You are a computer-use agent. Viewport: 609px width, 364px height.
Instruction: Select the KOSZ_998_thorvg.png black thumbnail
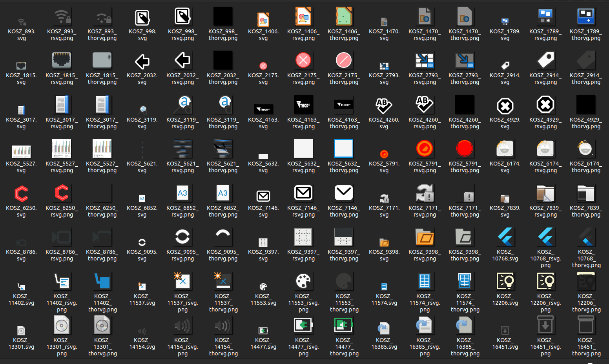(x=223, y=16)
